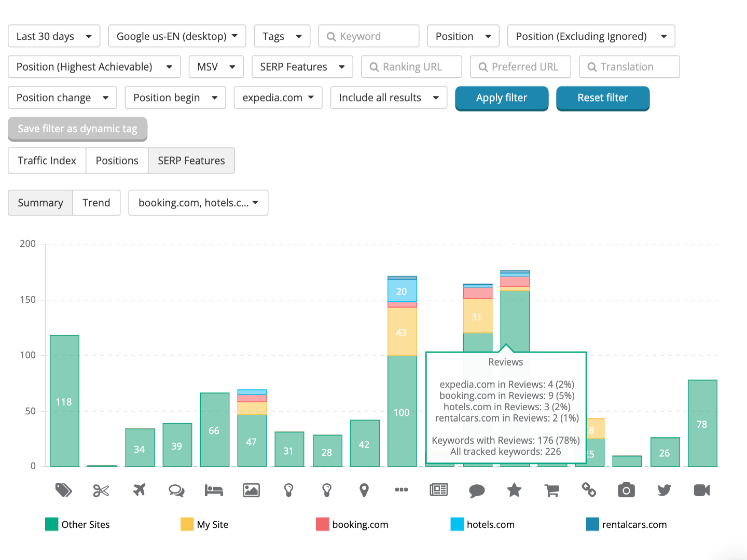Click the shopping cart icon
Image resolution: width=747 pixels, height=560 pixels.
click(552, 491)
